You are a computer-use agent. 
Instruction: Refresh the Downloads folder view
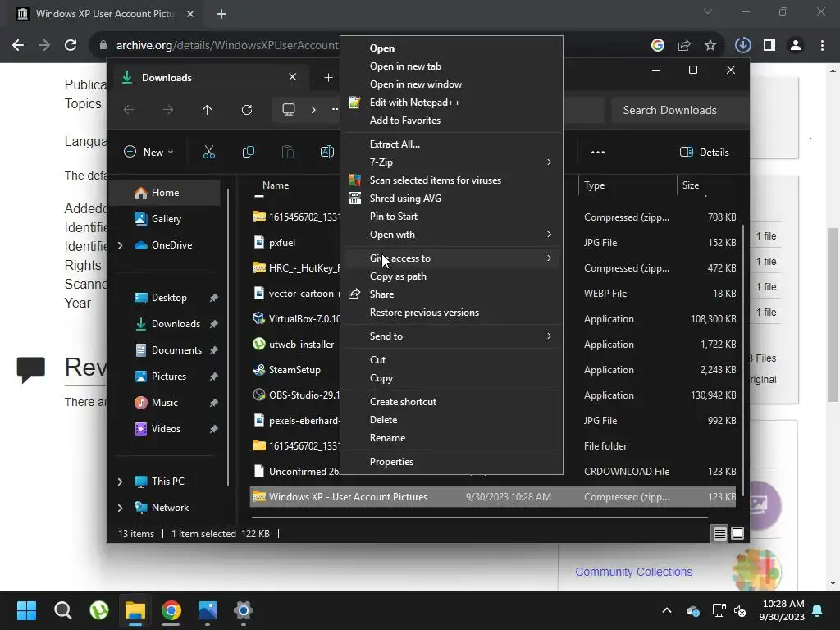(x=246, y=110)
